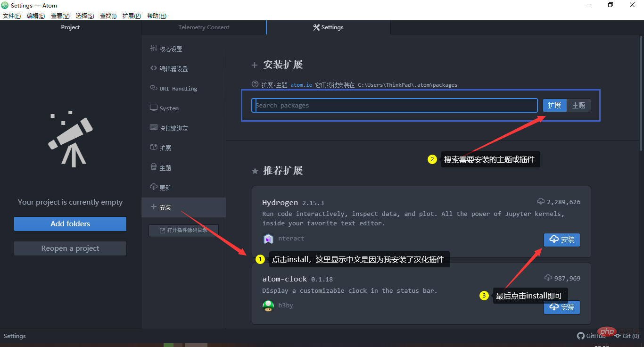The image size is (644, 347).
Task: Click paint bucket icon beside 主题
Action: click(153, 167)
